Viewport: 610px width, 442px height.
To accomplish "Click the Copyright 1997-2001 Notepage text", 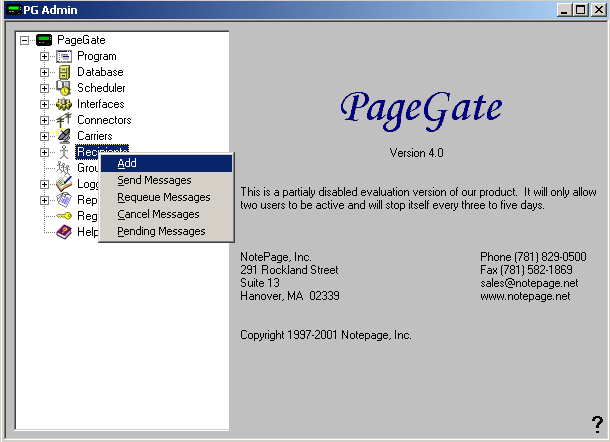I will click(326, 335).
